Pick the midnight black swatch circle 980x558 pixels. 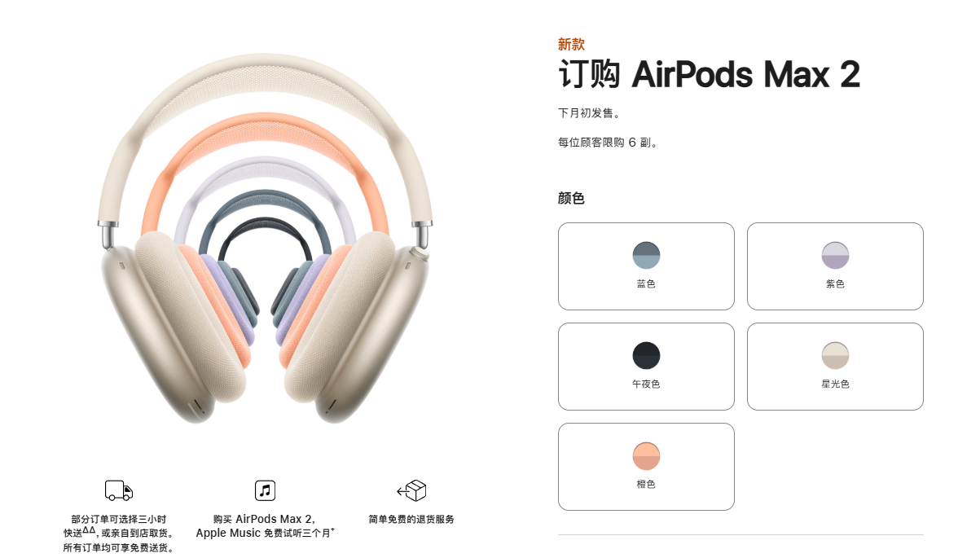646,355
